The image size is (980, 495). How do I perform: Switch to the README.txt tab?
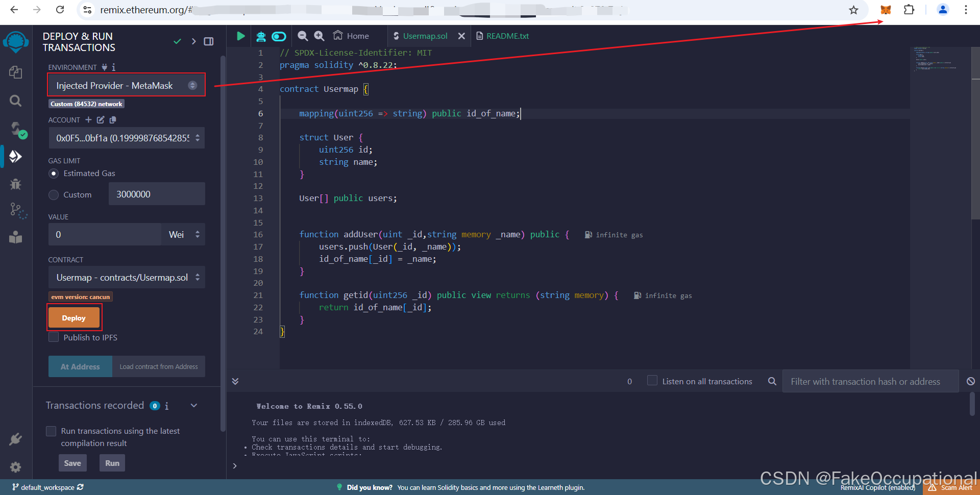(x=502, y=36)
